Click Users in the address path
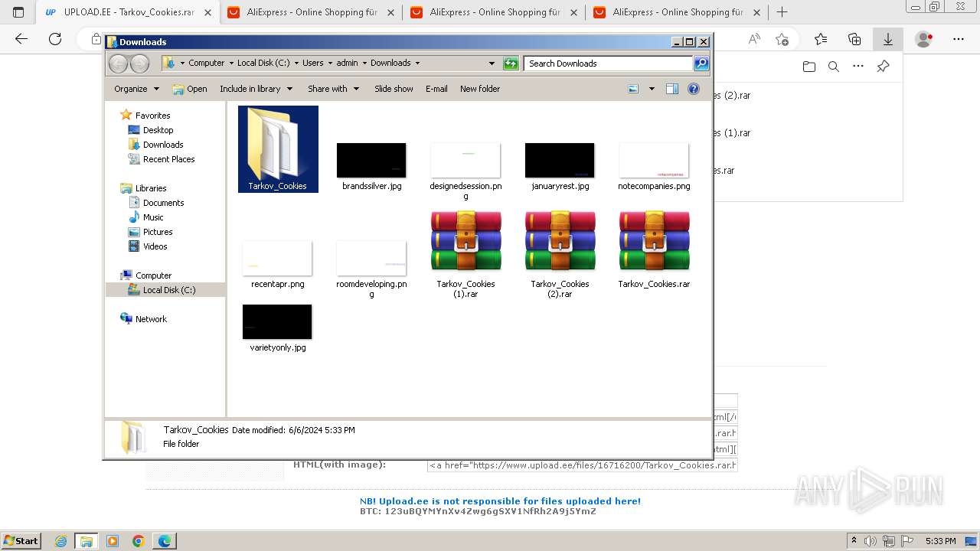Screen dimensions: 980x551 tap(312, 64)
